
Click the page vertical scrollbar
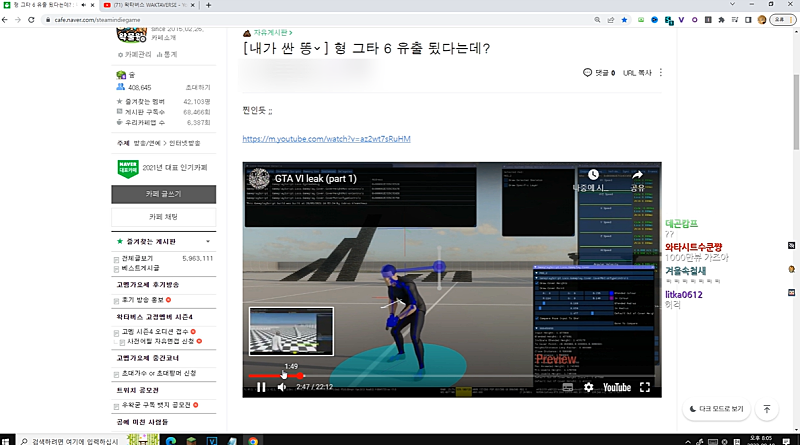pos(796,112)
